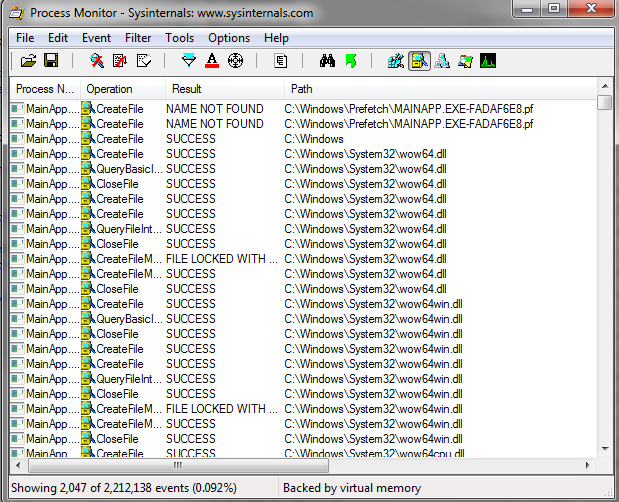The height and width of the screenshot is (502, 619).
Task: Open the Event menu
Action: (96, 38)
